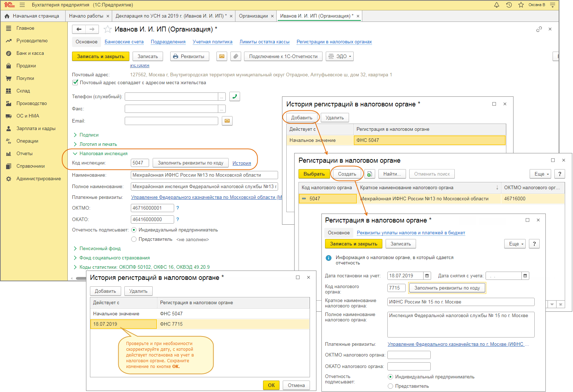Open the ЭДО dropdown
This screenshot has width=573, height=392.
point(340,57)
